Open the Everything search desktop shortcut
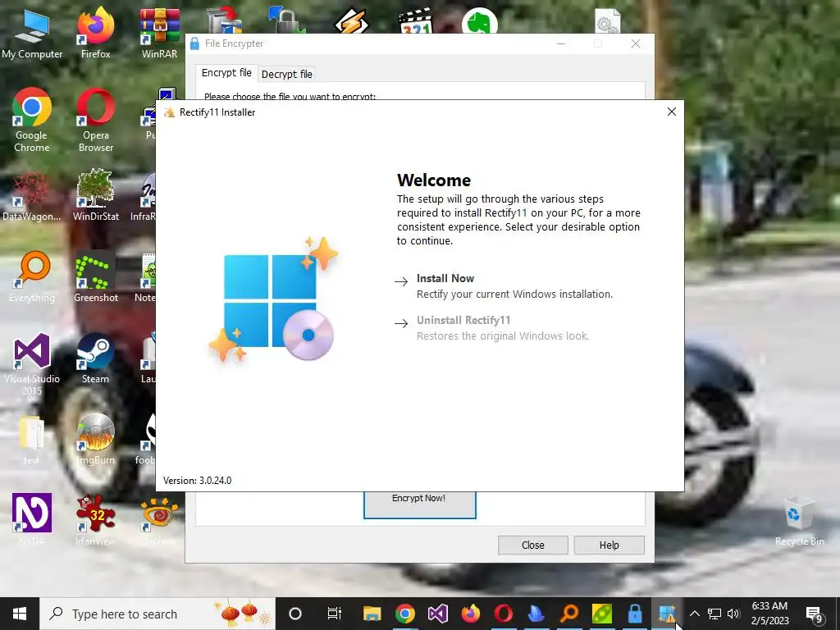This screenshot has height=630, width=840. point(32,277)
